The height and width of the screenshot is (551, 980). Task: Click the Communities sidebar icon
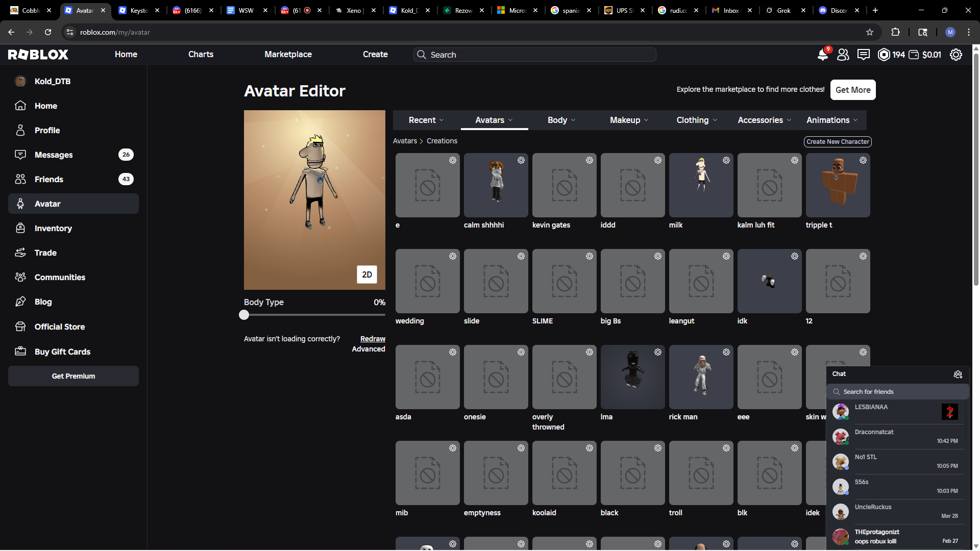coord(20,277)
